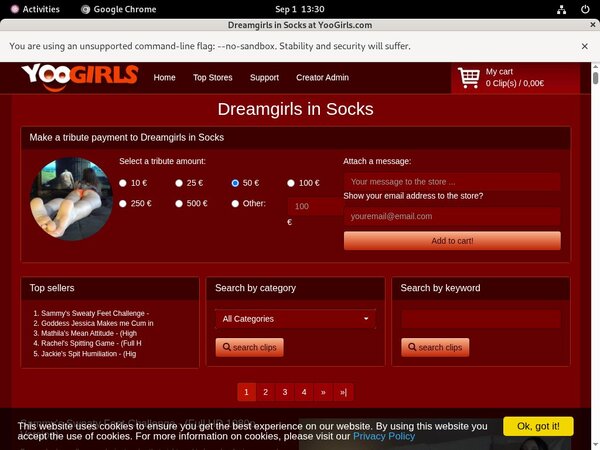Open the Top Stores menu
The width and height of the screenshot is (600, 450).
(213, 77)
